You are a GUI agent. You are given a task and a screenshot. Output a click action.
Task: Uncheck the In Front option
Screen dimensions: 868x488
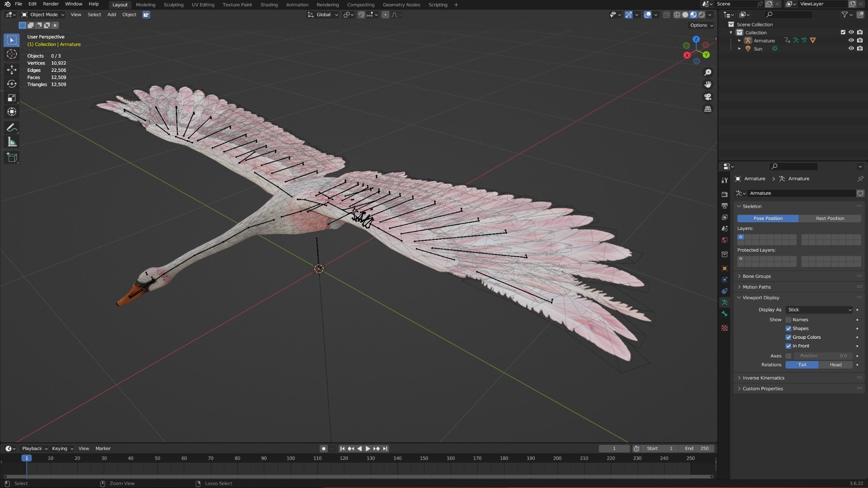pos(788,346)
